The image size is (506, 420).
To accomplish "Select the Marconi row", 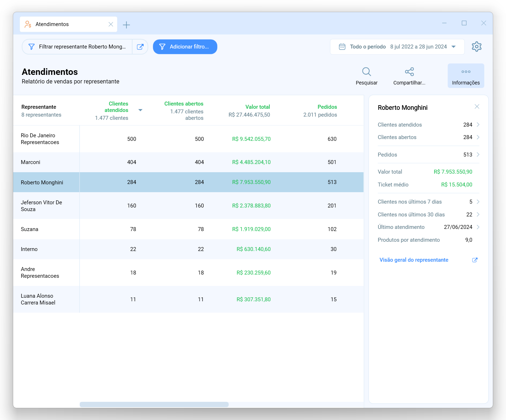I will pyautogui.click(x=189, y=162).
